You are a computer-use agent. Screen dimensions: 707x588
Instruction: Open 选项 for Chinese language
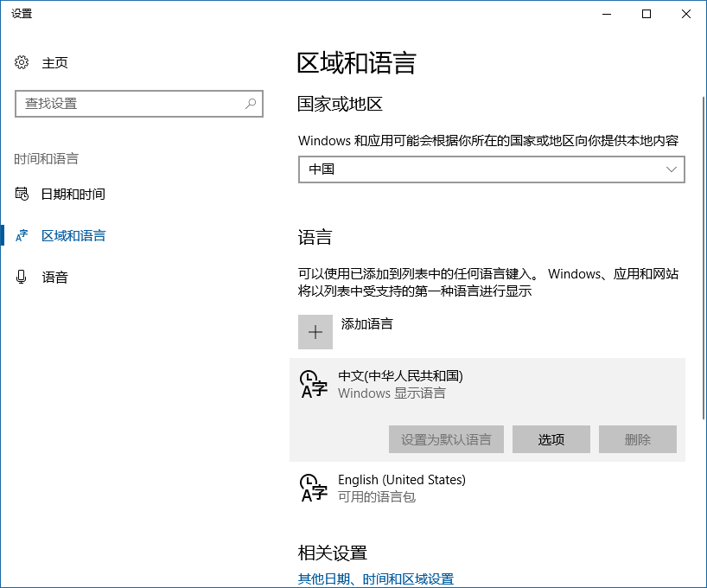click(551, 439)
